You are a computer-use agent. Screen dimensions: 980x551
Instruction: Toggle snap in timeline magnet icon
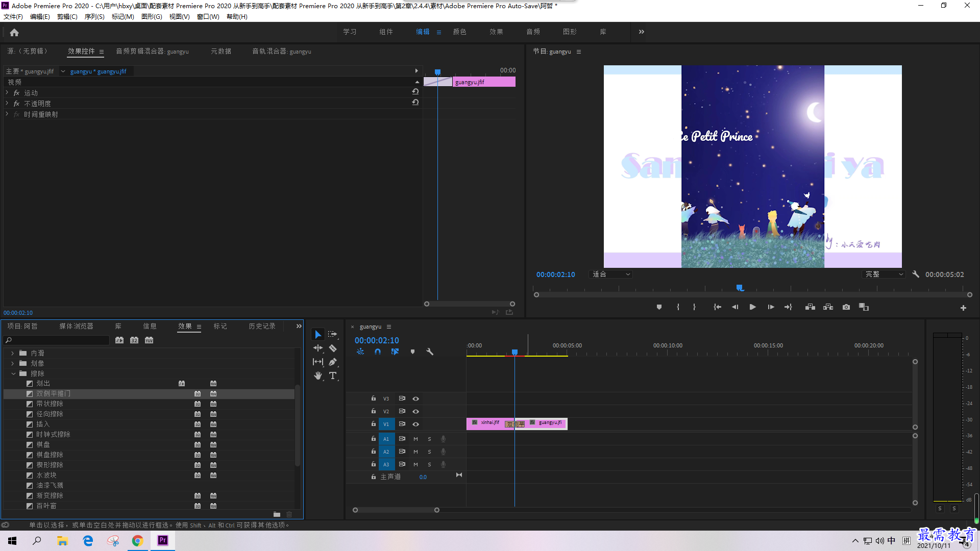(378, 352)
